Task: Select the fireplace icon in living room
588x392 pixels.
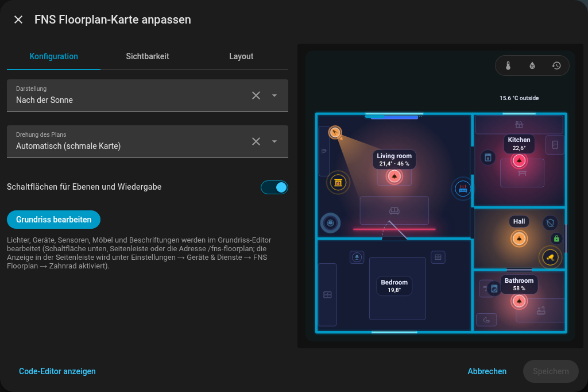Action: 338,182
